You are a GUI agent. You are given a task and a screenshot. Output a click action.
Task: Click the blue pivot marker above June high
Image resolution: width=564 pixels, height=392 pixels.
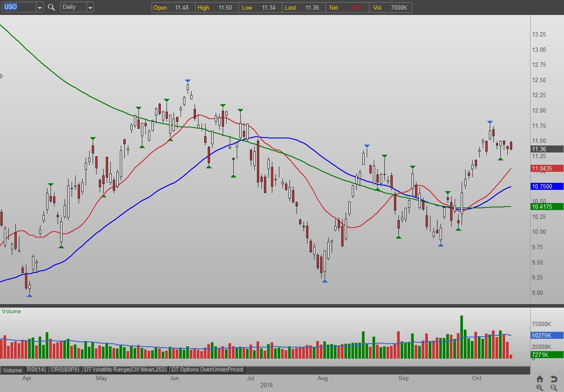(x=188, y=81)
